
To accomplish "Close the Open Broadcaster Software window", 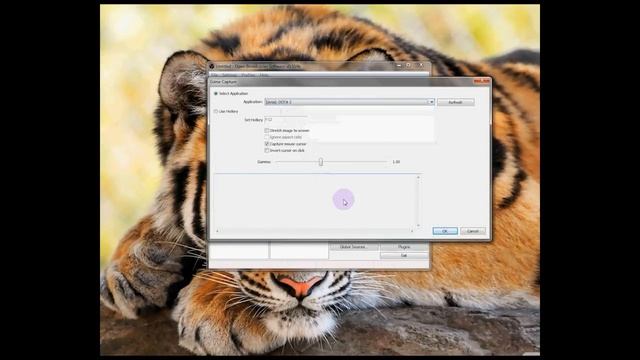I will tap(421, 65).
